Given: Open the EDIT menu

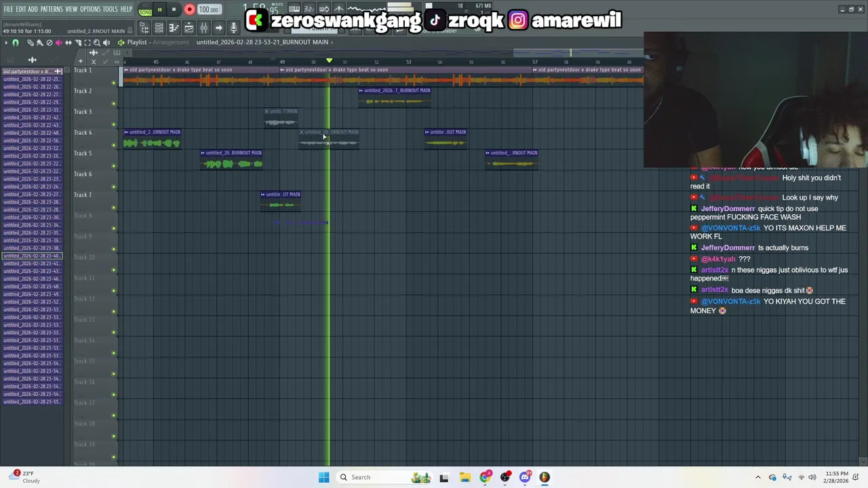Looking at the screenshot, I should 21,9.
